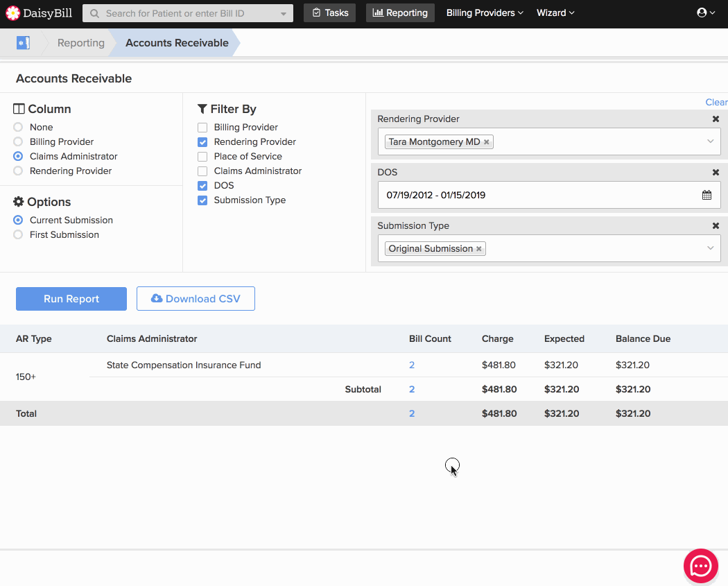Open the DOS calendar picker icon
Screen dimensions: 728x586
[x=707, y=195]
